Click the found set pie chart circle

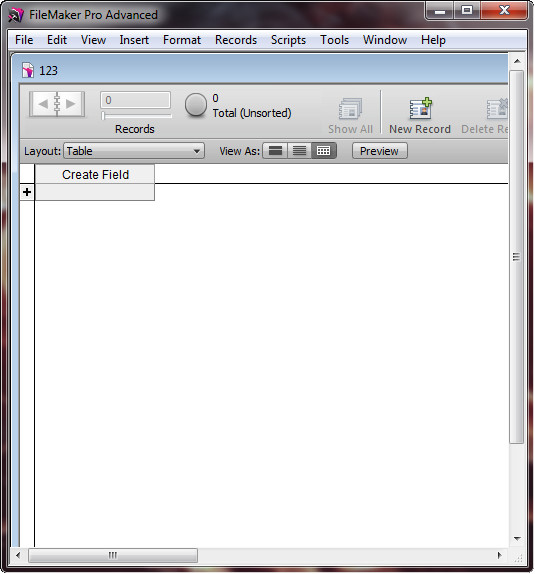coord(196,105)
